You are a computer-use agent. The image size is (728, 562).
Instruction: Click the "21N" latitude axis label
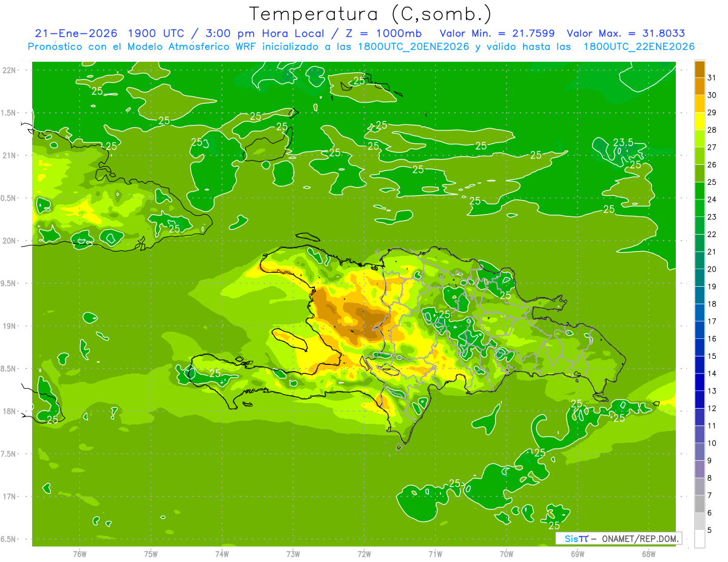[8, 155]
